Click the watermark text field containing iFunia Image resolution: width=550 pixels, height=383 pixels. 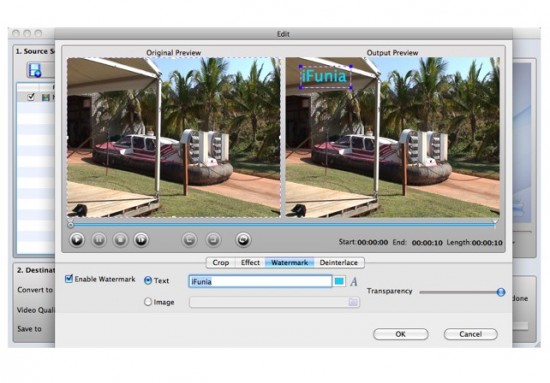260,281
